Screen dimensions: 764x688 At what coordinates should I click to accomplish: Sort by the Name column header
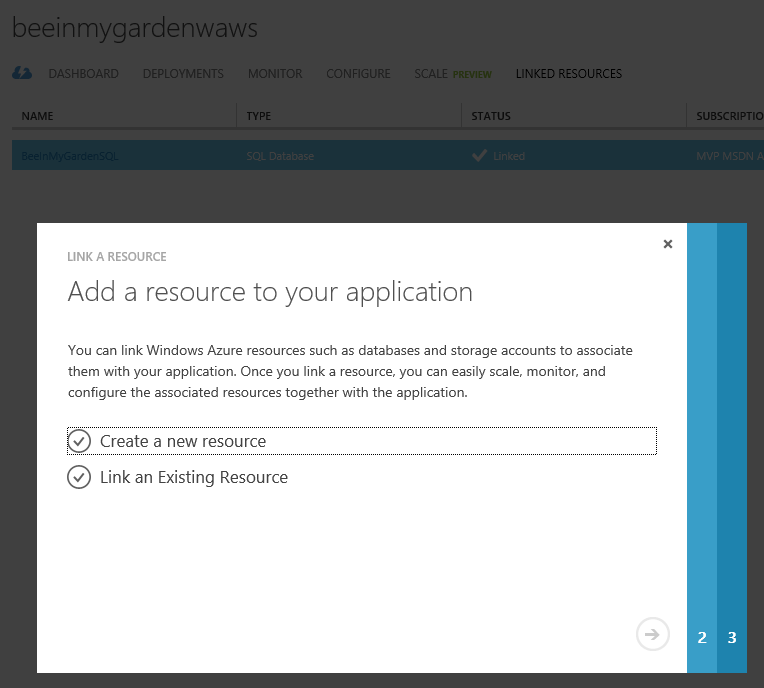click(38, 116)
